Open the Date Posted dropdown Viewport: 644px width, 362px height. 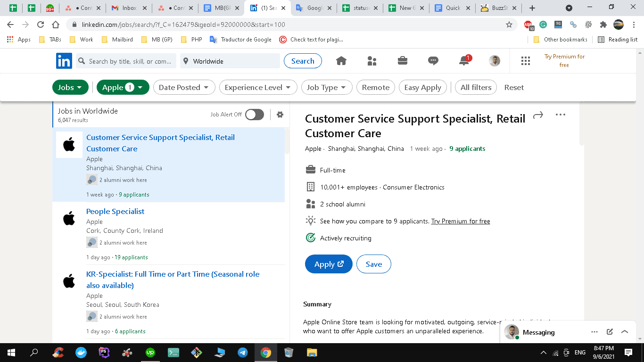[x=184, y=87]
